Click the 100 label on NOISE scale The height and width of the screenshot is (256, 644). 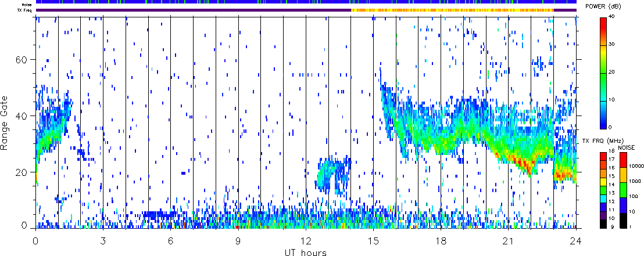pos(633,197)
